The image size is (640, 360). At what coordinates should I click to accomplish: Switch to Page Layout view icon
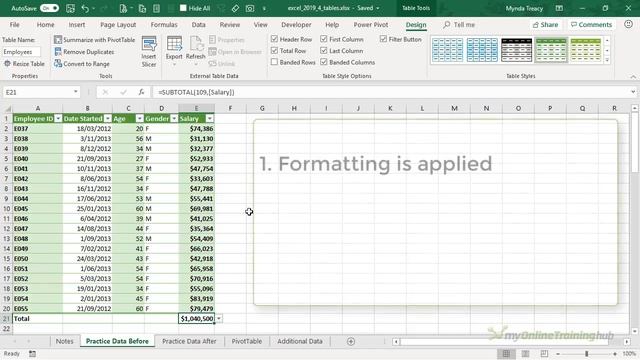point(525,353)
